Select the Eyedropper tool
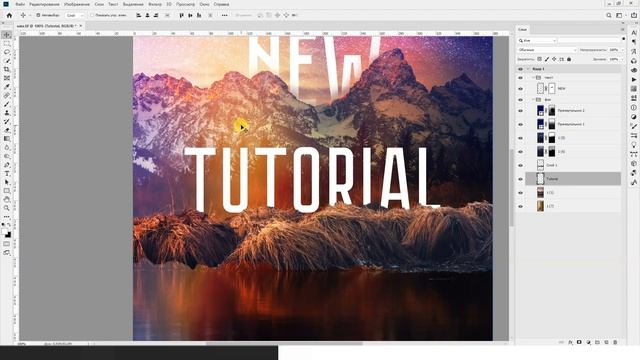 click(x=7, y=87)
